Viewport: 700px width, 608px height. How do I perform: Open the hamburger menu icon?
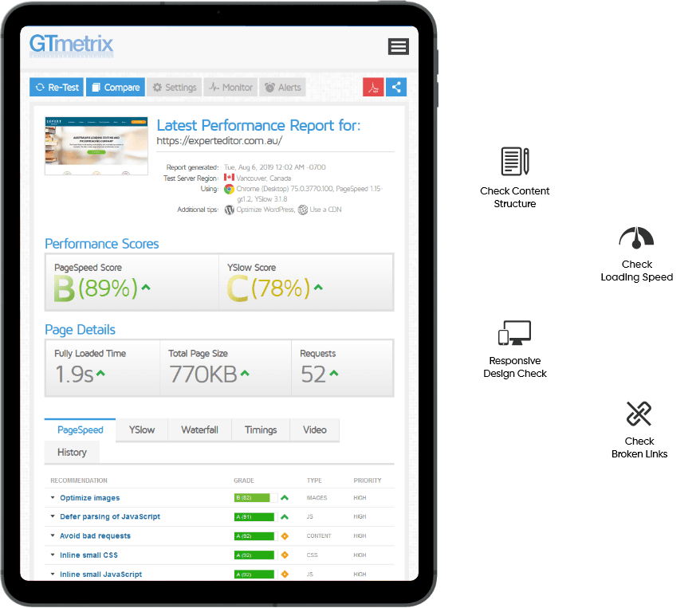tap(398, 46)
